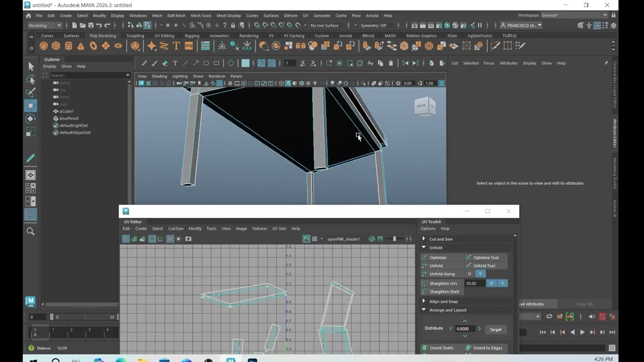Screen dimensions: 644x362
Task: Select the Move tool in toolbox
Action: [31, 106]
